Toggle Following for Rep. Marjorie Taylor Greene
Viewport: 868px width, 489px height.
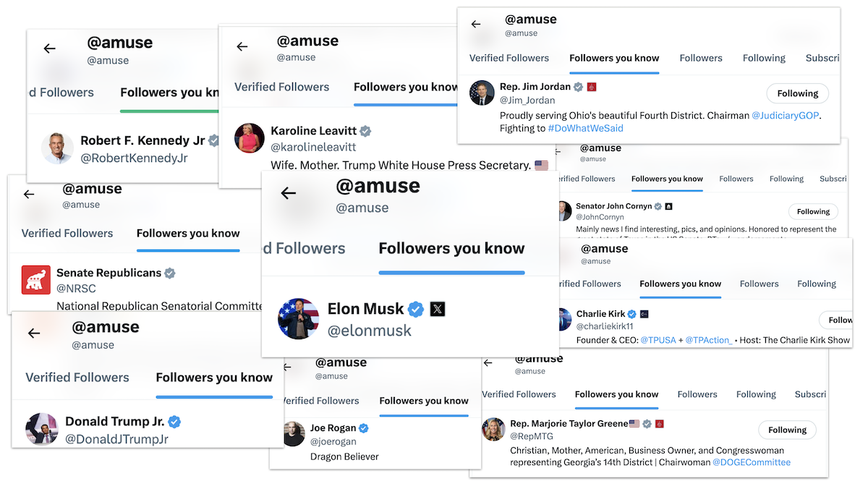(787, 430)
